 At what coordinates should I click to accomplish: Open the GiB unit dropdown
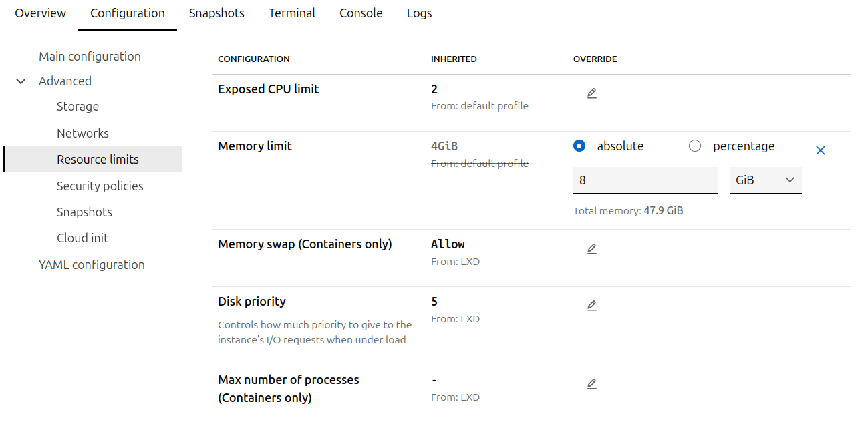765,180
